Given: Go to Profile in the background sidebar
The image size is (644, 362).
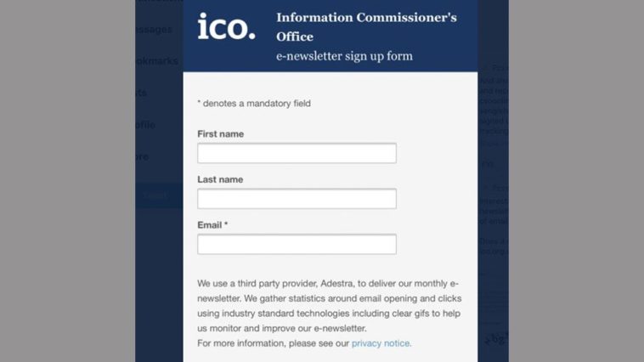Looking at the screenshot, I should [x=145, y=125].
